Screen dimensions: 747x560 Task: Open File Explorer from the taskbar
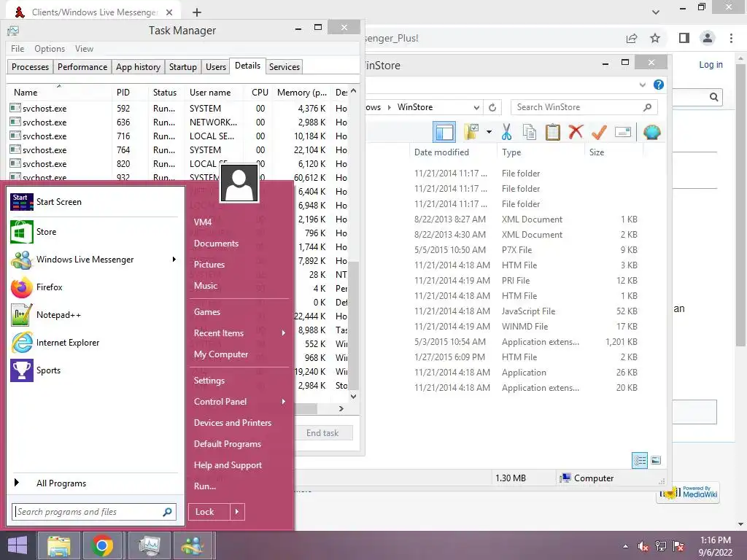(58, 545)
